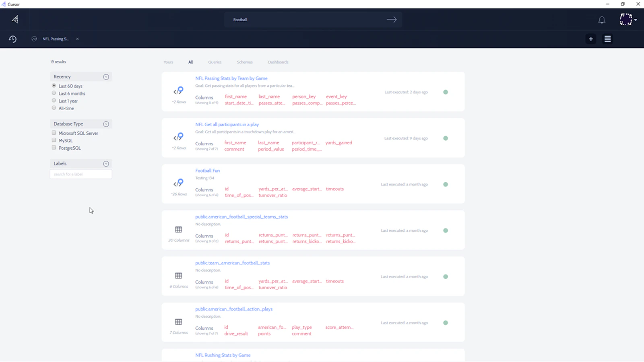Check the Microsoft SQL Server checkbox
644x362 pixels.
pos(54,133)
